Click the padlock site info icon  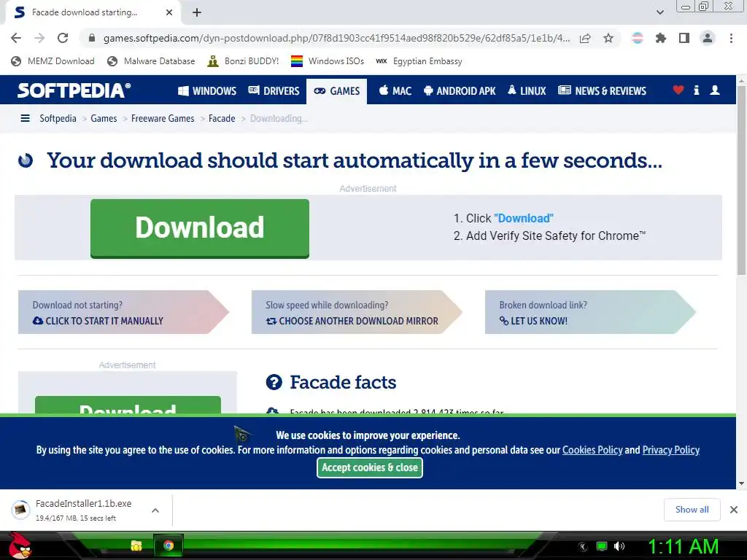point(92,38)
